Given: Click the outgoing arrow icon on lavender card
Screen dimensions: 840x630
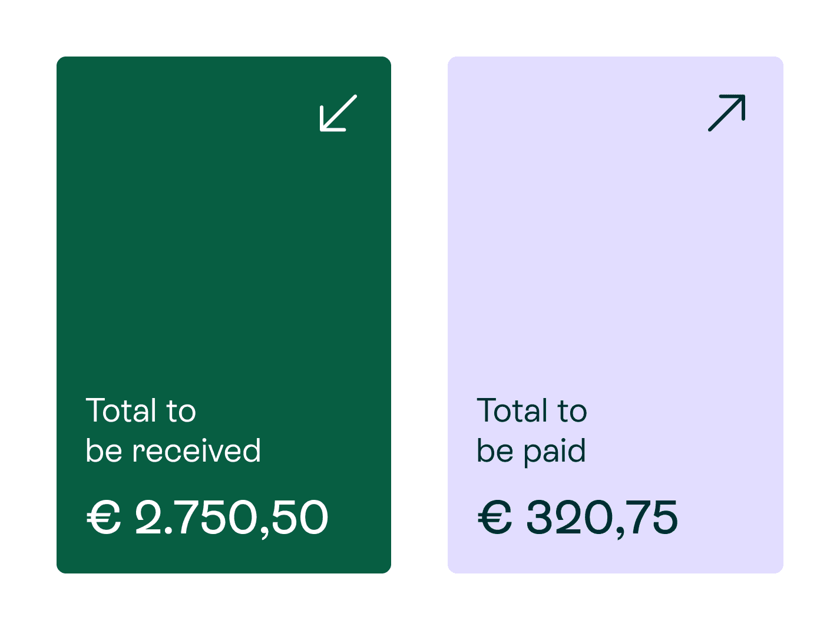Looking at the screenshot, I should tap(727, 112).
